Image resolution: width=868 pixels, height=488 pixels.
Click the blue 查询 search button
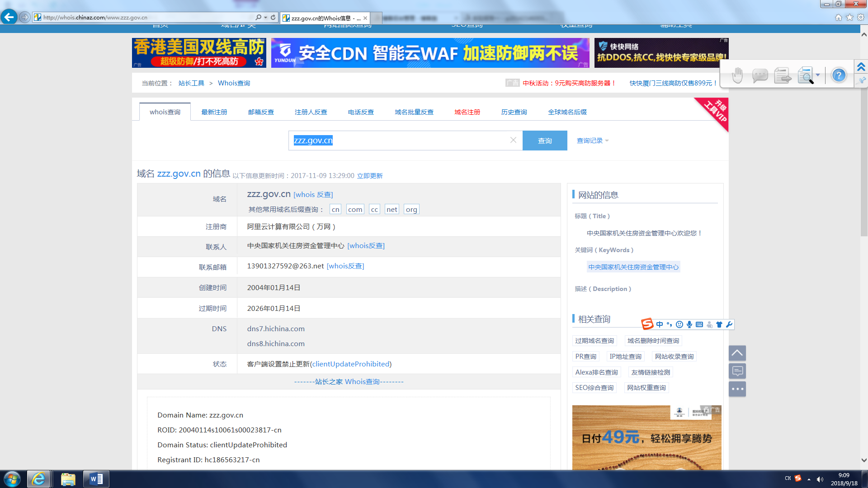tap(545, 141)
